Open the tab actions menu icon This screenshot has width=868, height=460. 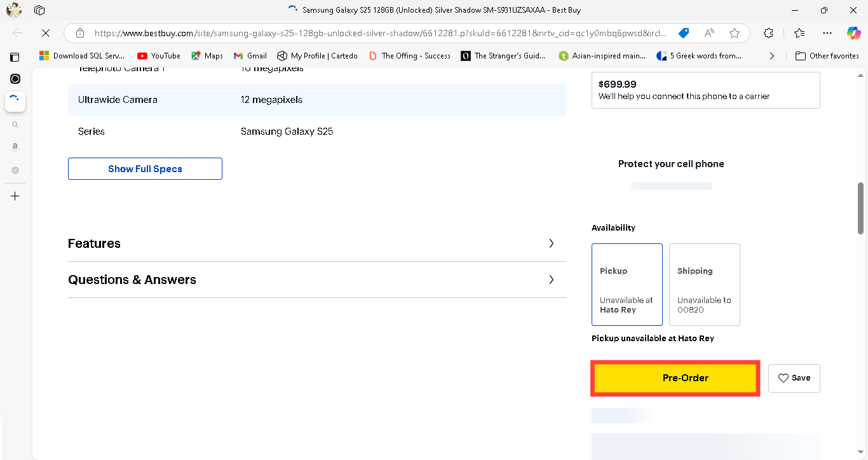(x=39, y=10)
